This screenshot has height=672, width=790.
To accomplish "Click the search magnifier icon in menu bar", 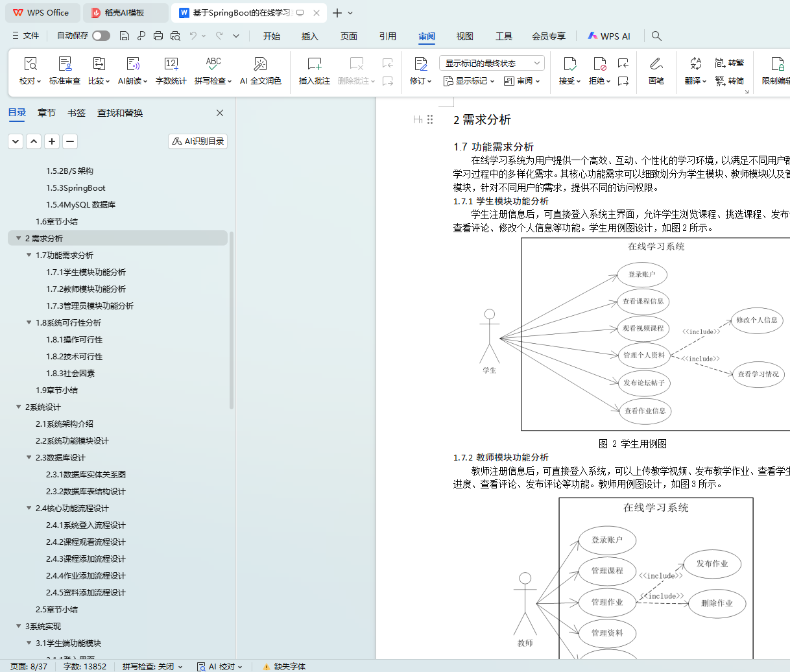I will 656,36.
